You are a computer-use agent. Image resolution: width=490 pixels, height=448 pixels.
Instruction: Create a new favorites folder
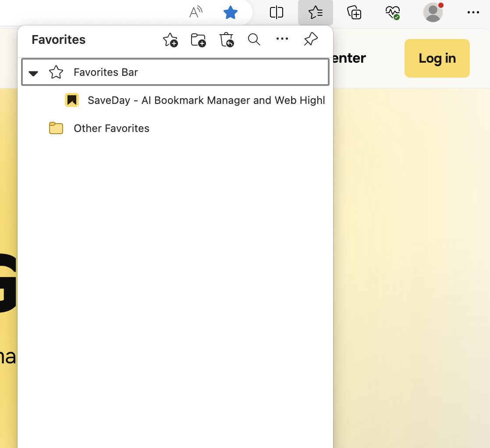[x=198, y=39]
